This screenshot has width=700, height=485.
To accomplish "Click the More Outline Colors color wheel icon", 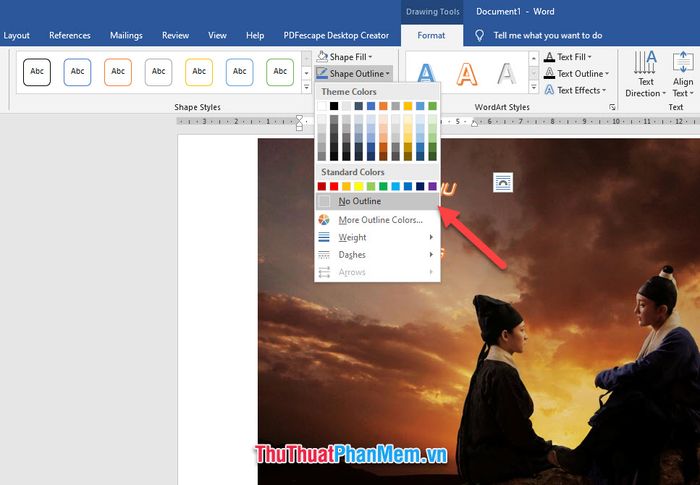I will click(x=324, y=220).
